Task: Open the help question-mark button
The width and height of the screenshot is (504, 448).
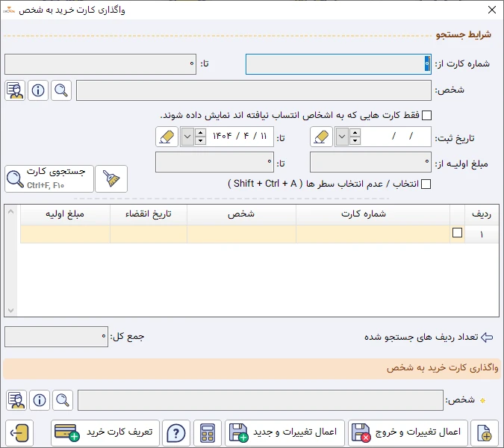Action: (176, 433)
